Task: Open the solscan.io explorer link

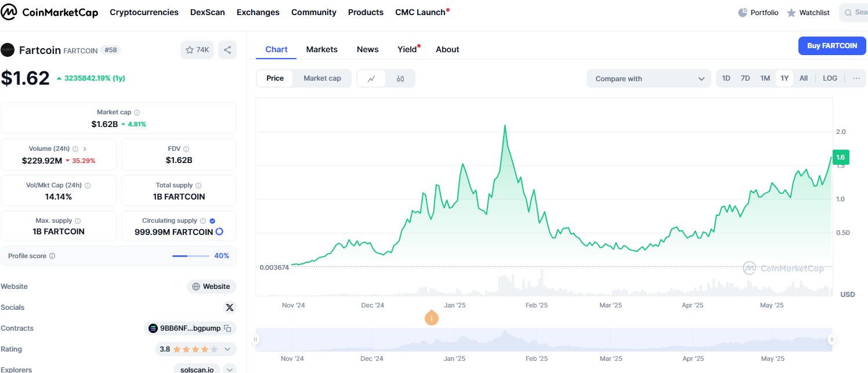Action: coord(197,370)
